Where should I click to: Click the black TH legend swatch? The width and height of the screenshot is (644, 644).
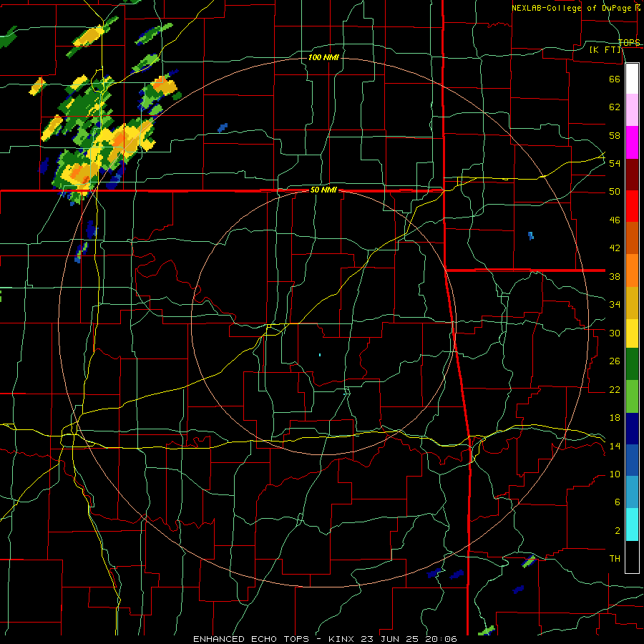tap(632, 557)
